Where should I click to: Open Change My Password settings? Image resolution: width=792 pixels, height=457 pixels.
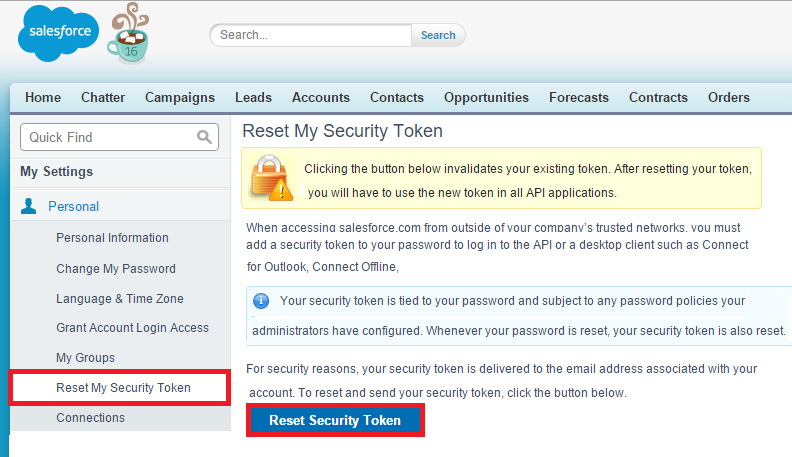(116, 268)
